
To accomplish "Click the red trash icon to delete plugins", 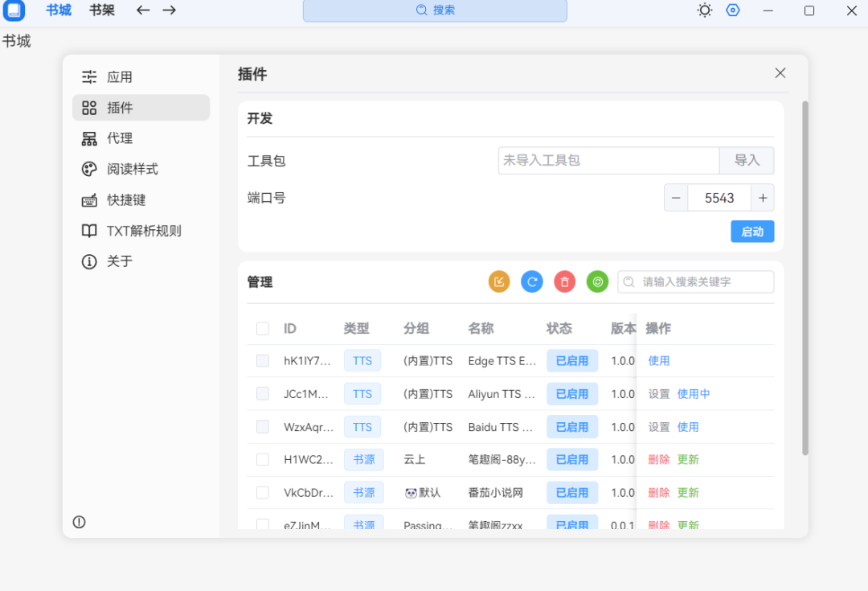I will pyautogui.click(x=564, y=281).
